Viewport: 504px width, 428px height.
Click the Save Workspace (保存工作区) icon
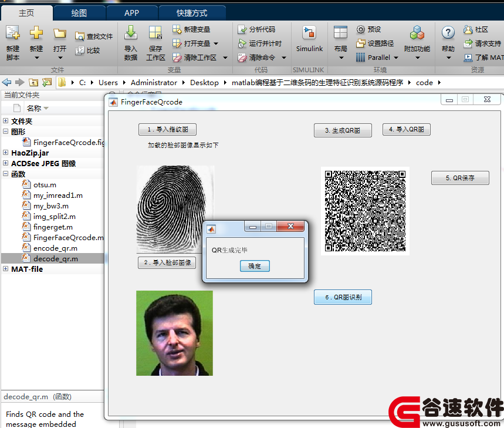tap(155, 33)
